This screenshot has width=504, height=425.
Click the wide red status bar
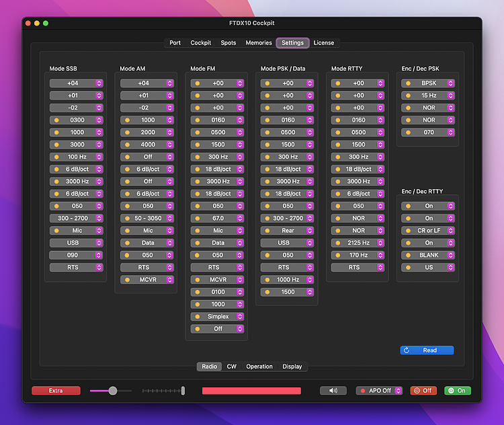point(251,391)
